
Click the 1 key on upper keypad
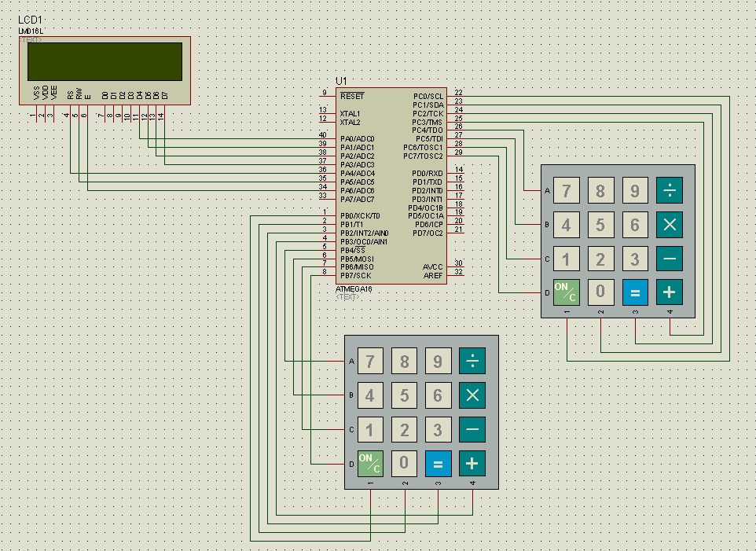pos(567,259)
